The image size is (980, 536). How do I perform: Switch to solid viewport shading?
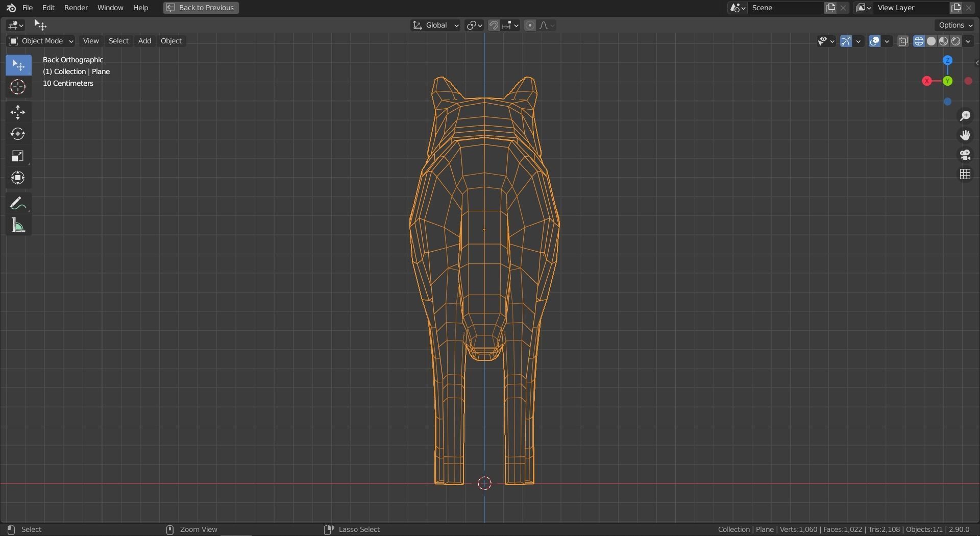click(x=932, y=41)
